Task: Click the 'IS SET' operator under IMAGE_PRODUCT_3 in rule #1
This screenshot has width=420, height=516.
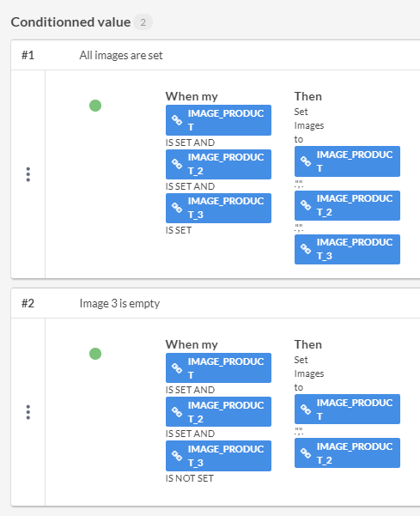Action: coord(179,230)
